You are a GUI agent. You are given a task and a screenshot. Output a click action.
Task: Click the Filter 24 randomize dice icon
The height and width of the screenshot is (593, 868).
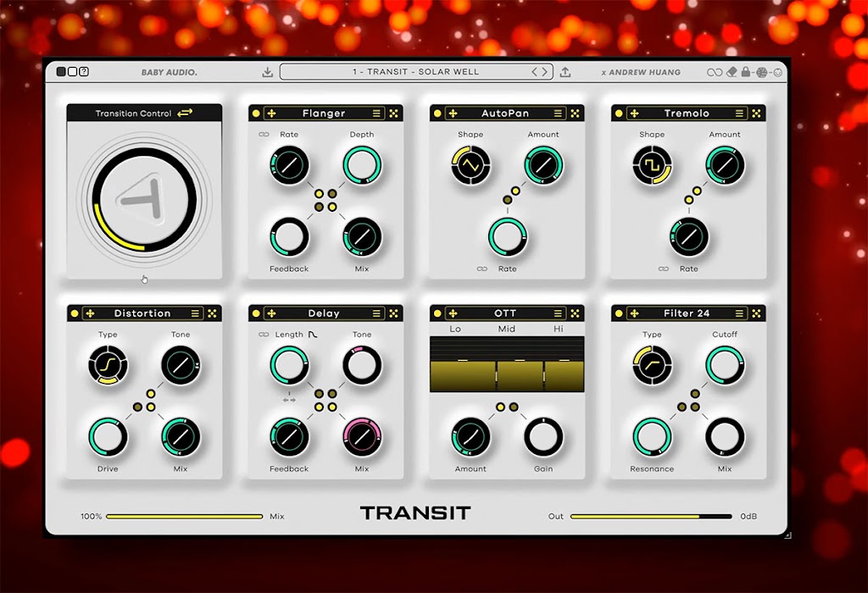coord(756,313)
